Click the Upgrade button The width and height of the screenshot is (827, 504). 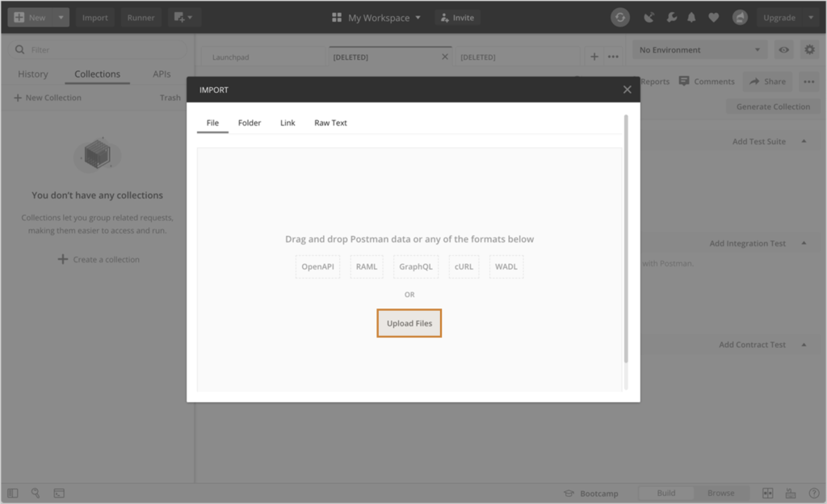[x=779, y=18]
